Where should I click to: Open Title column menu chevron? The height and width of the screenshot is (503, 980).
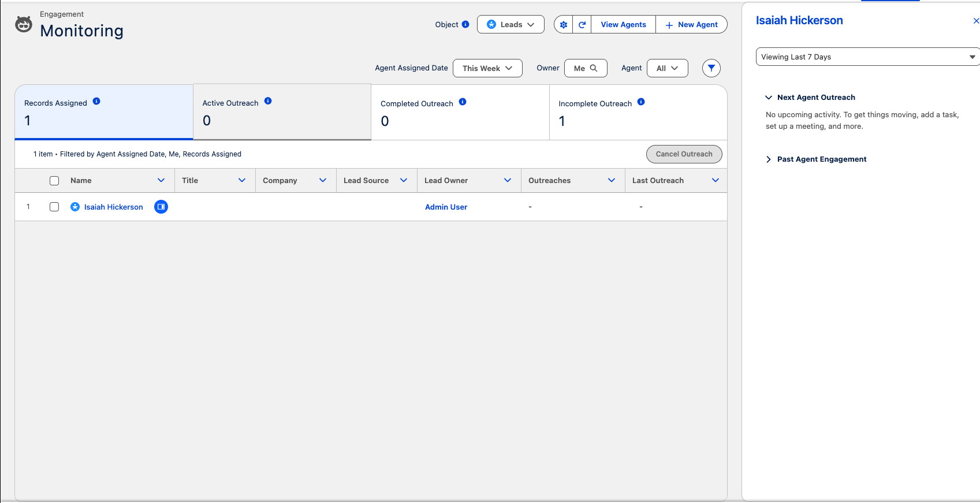[242, 181]
